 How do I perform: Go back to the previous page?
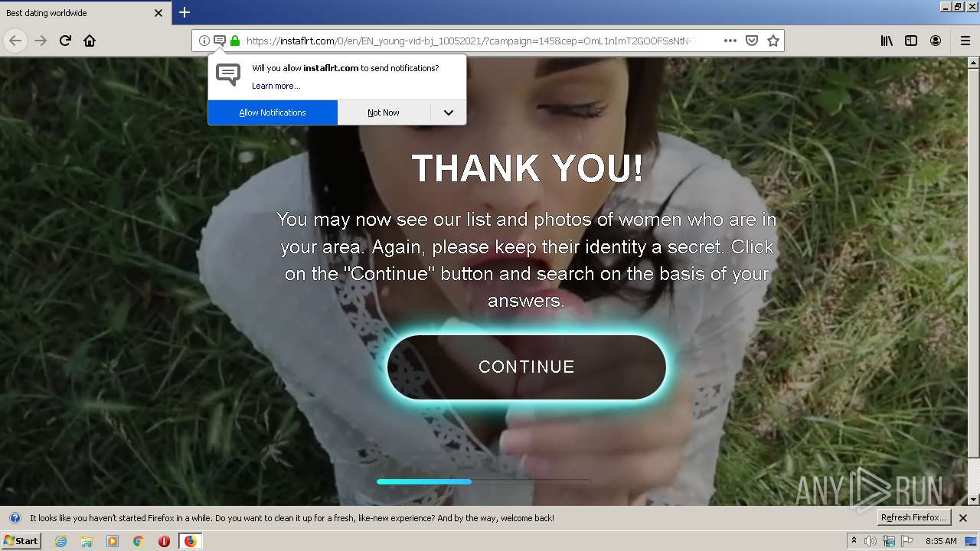tap(15, 41)
